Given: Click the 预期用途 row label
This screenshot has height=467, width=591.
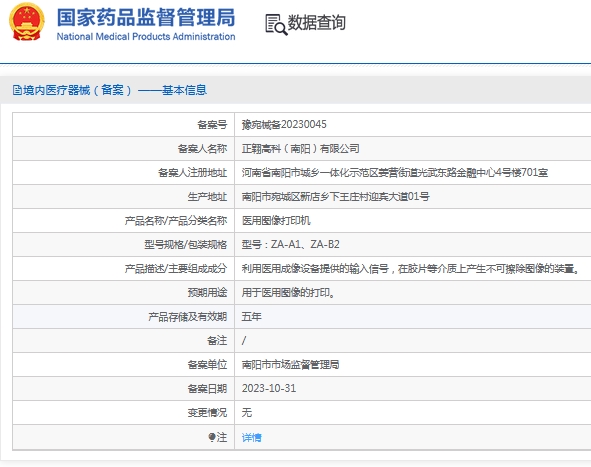Looking at the screenshot, I should click(x=207, y=292).
